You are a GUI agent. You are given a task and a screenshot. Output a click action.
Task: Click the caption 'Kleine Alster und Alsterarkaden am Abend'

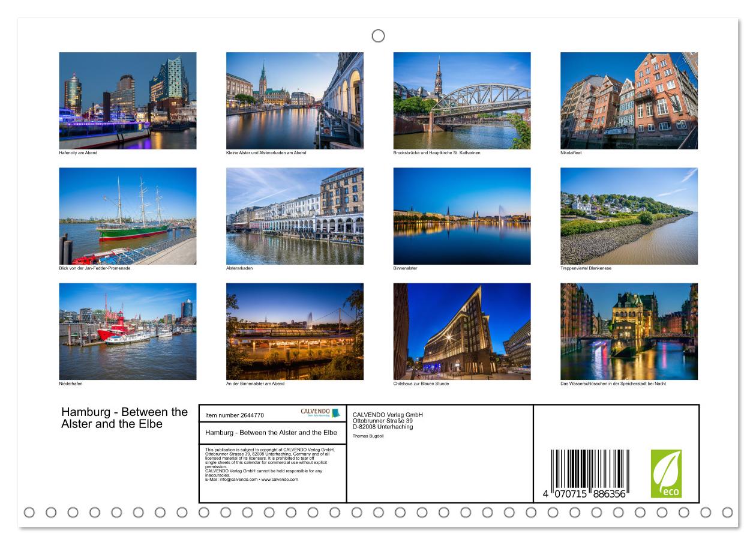(x=266, y=153)
